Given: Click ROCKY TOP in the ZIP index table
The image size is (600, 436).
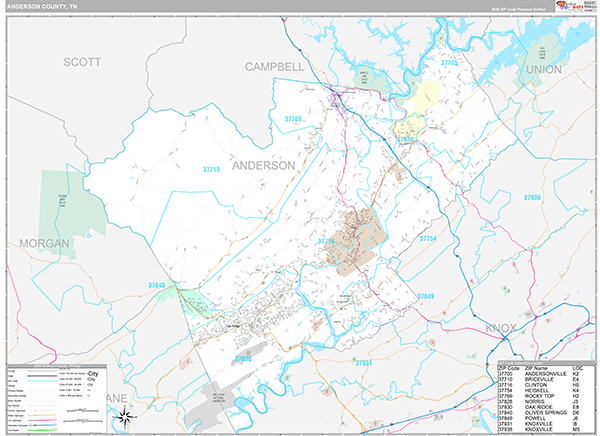Looking at the screenshot, I should click(x=540, y=396).
